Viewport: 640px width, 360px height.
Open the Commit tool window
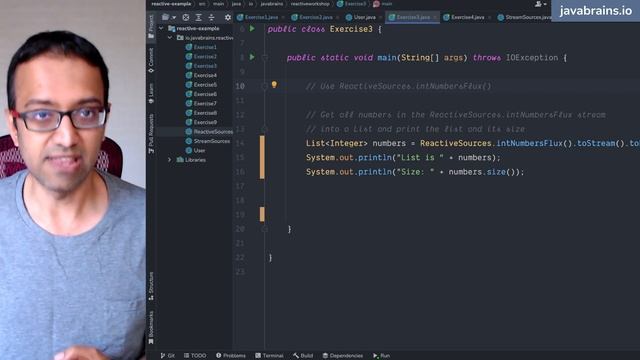(151, 60)
